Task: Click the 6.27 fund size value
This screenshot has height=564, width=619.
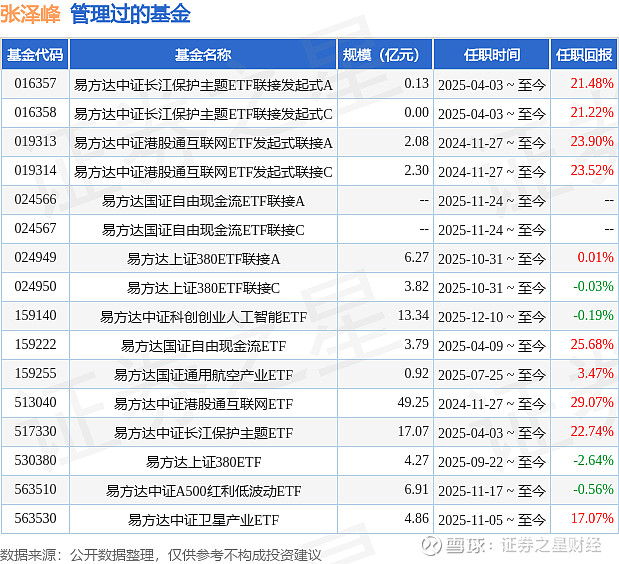Action: coord(416,258)
